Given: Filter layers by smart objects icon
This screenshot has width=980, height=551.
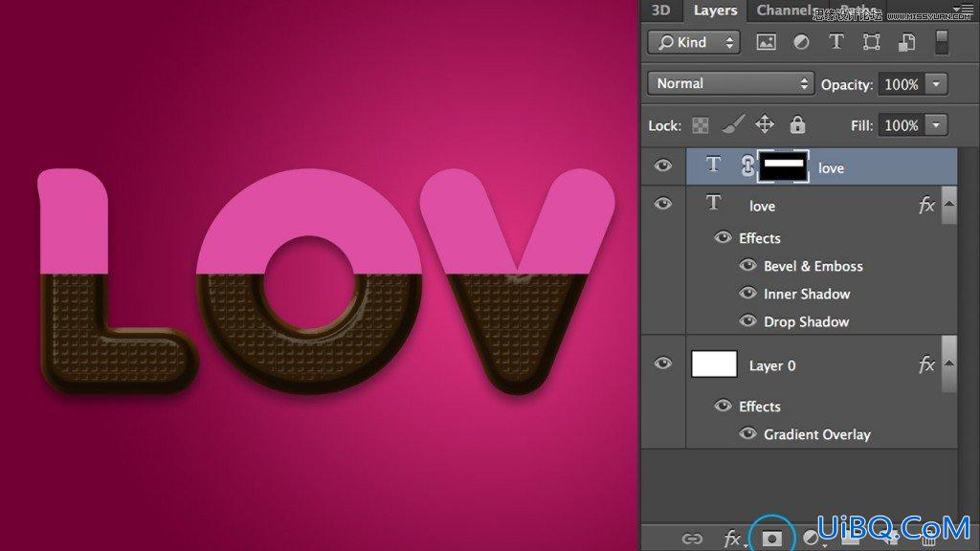Looking at the screenshot, I should [x=906, y=42].
